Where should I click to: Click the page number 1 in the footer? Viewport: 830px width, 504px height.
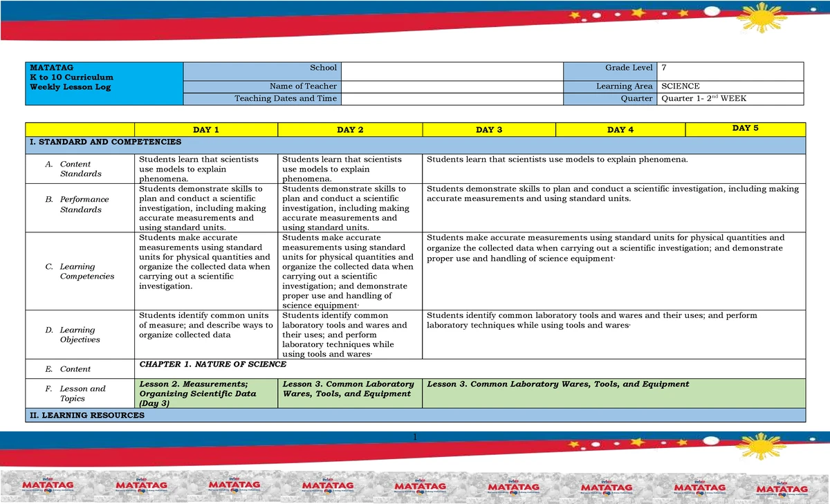[x=414, y=438]
